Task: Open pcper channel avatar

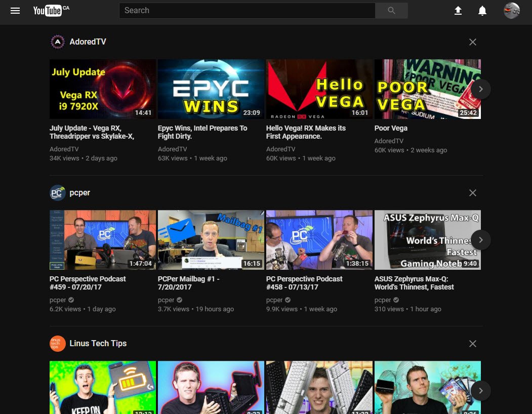Action: pyautogui.click(x=58, y=193)
